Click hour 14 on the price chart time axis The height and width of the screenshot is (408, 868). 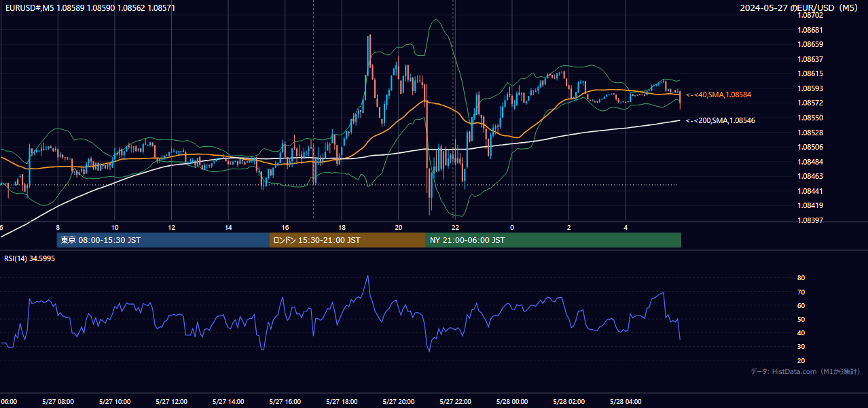click(229, 227)
